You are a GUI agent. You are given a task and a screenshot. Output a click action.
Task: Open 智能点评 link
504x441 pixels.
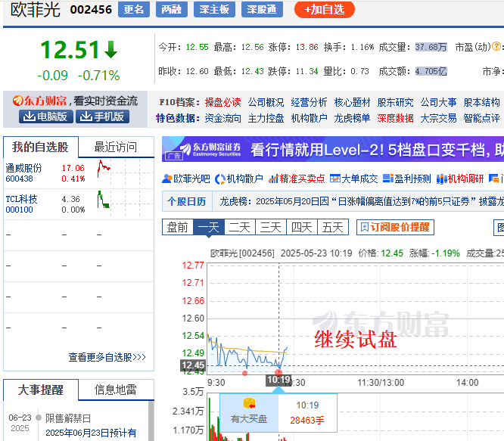[481, 118]
